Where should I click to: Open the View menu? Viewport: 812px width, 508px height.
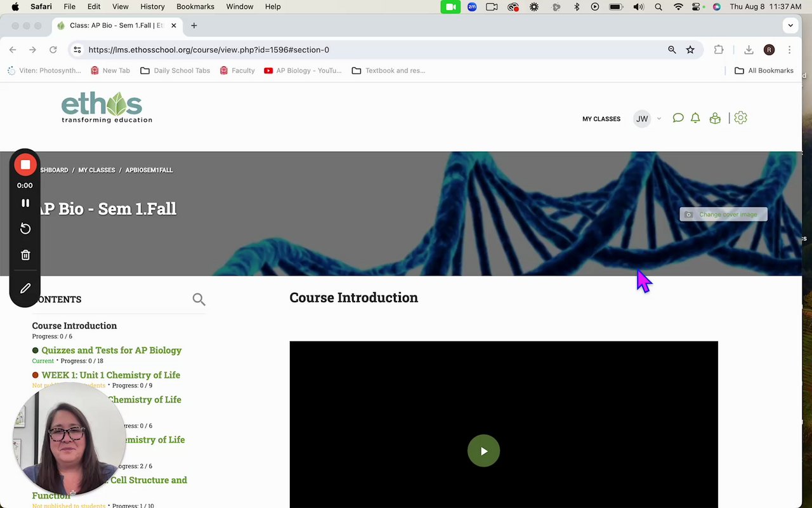(120, 6)
